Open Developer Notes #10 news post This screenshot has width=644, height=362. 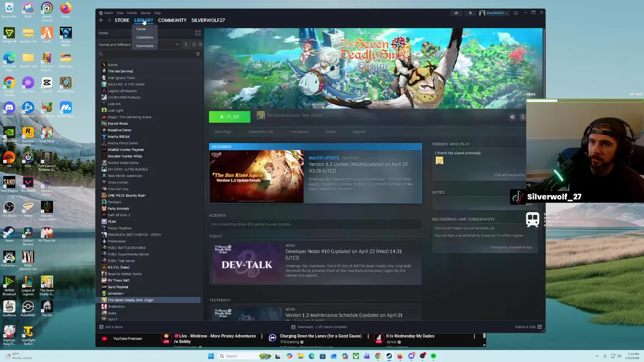344,254
